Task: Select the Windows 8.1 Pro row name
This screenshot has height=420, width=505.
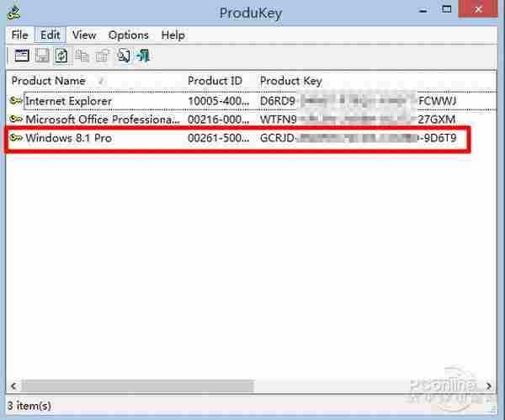Action: (x=69, y=138)
